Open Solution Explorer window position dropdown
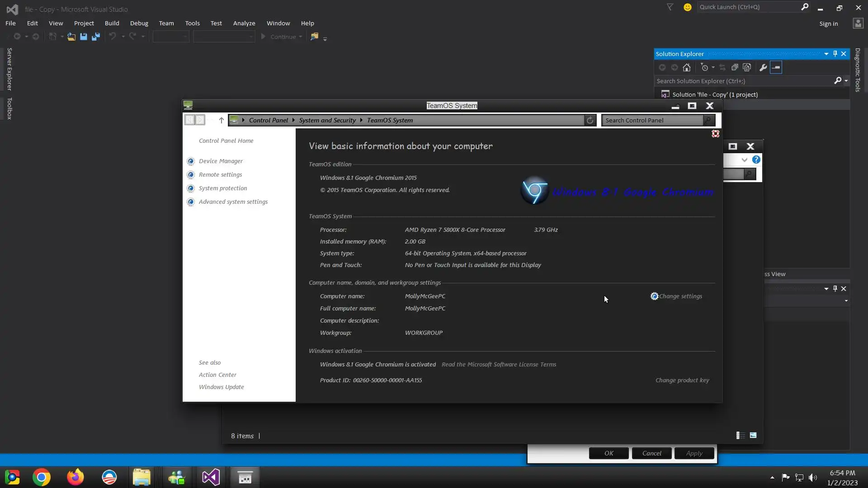 [826, 54]
